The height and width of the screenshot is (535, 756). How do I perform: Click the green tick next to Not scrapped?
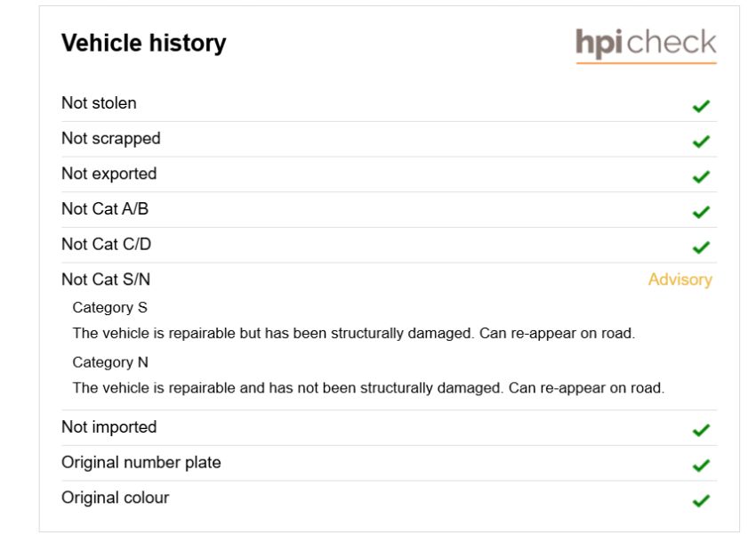click(701, 141)
